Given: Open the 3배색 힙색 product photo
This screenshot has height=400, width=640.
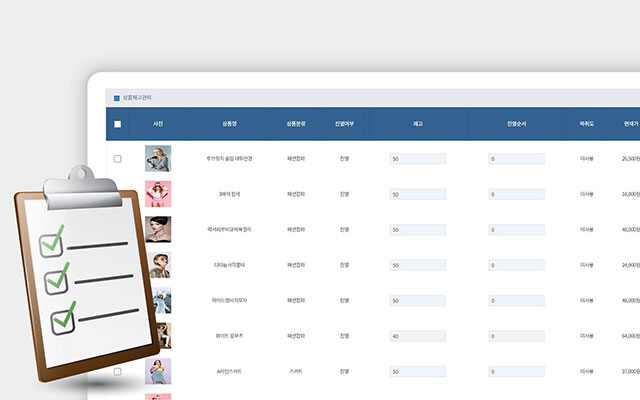Looking at the screenshot, I should [158, 194].
